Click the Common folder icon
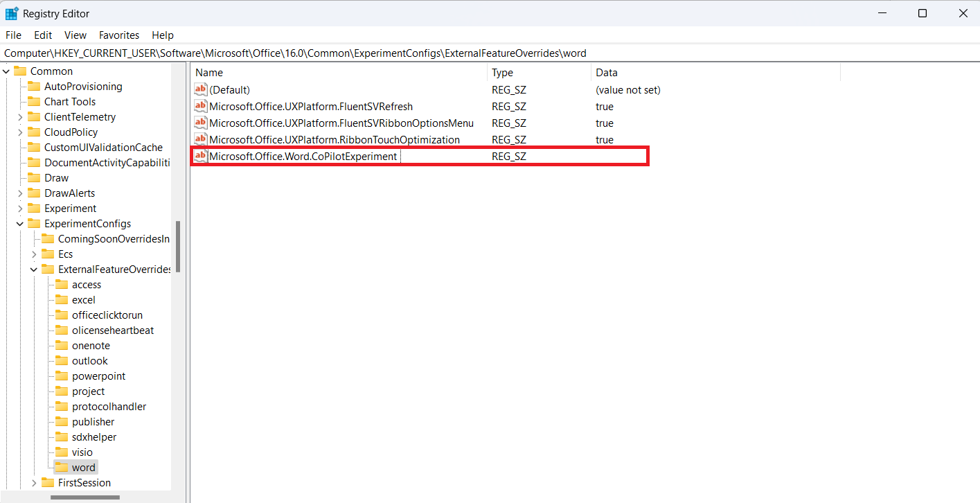Viewport: 980px width, 503px height. click(19, 71)
